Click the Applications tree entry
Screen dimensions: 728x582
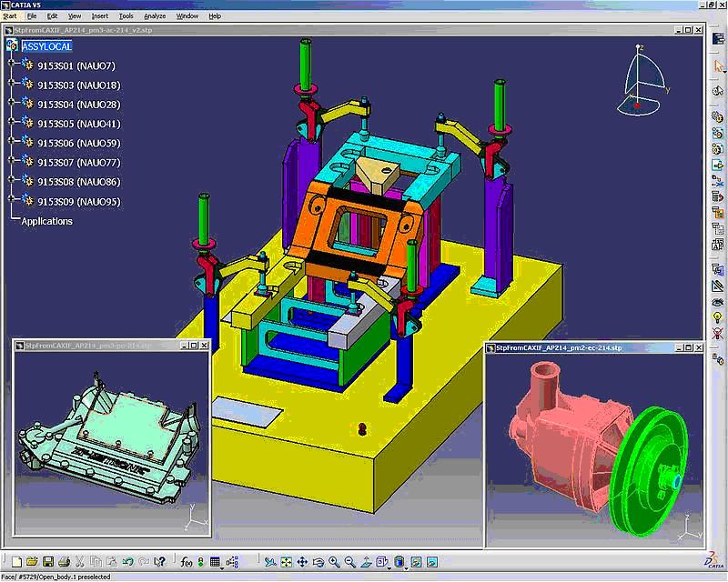click(46, 221)
